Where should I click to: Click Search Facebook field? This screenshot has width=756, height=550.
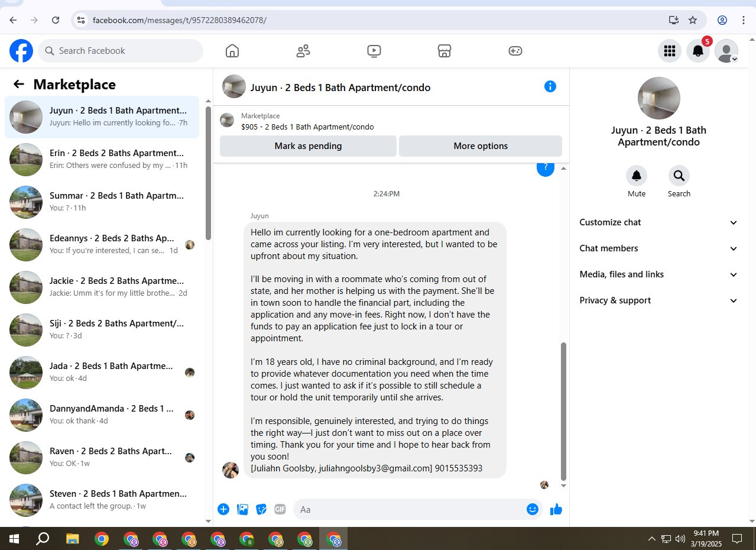click(121, 51)
